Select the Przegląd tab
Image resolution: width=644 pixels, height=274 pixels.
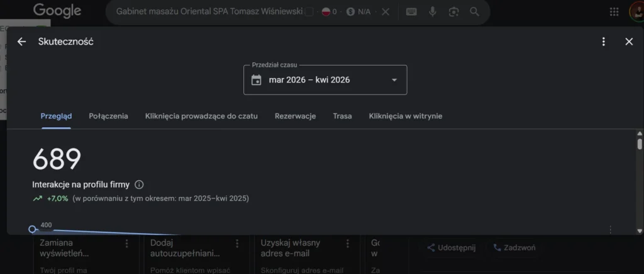pos(56,116)
